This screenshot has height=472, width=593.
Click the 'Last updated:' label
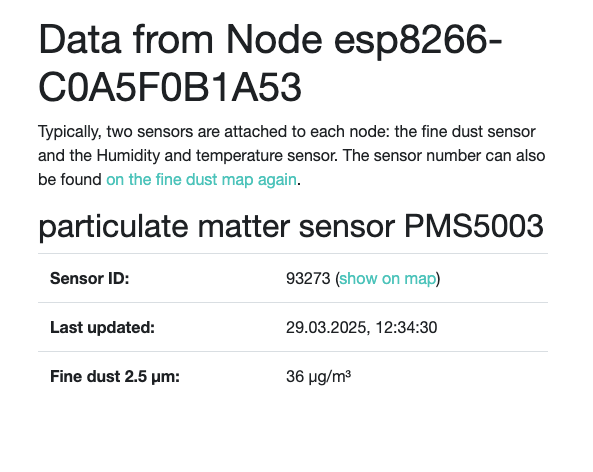pos(102,328)
